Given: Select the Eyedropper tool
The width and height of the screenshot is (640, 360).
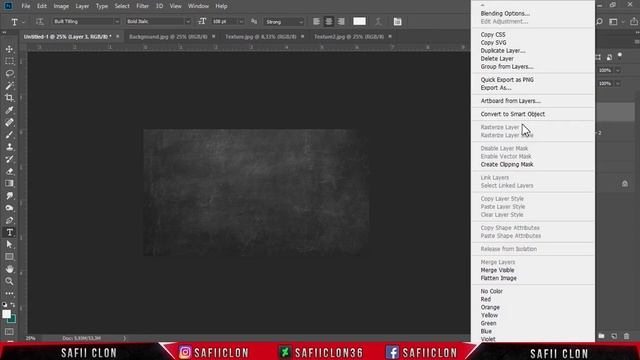Looking at the screenshot, I should click(x=9, y=110).
